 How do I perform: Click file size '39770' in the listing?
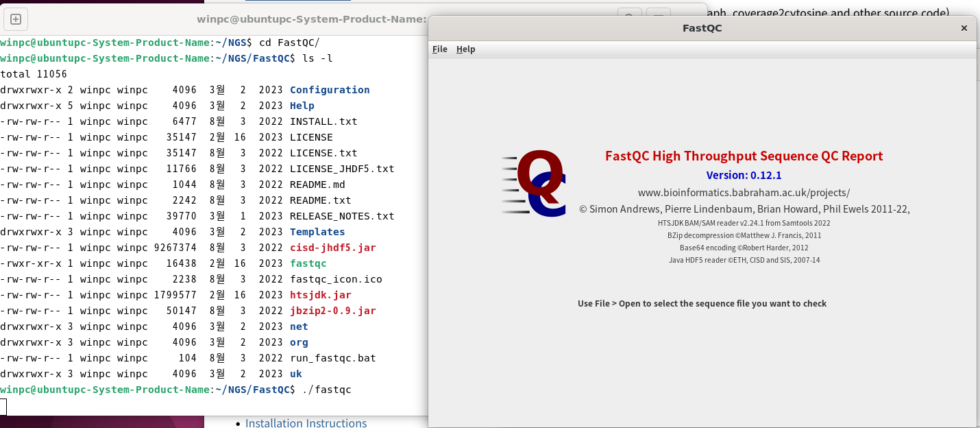(182, 216)
